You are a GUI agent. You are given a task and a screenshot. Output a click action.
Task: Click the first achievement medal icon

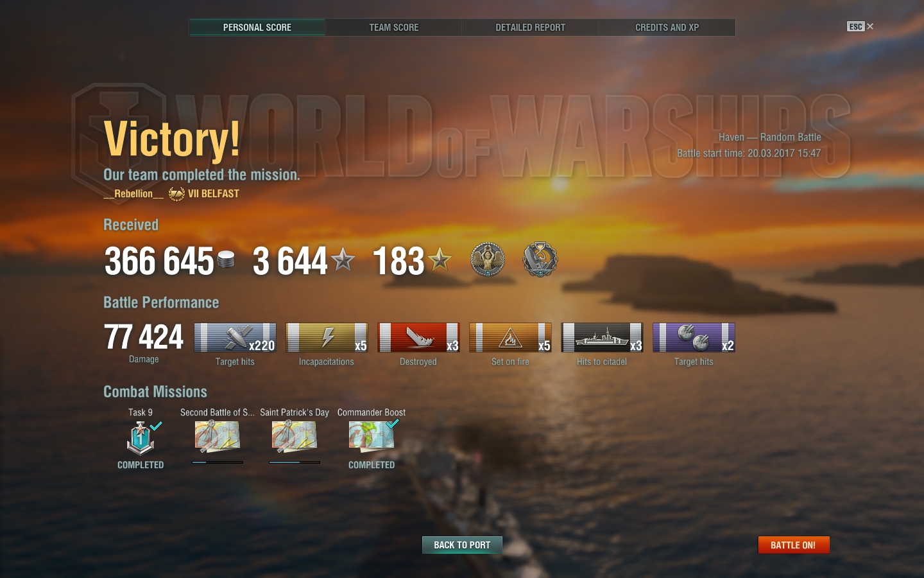(x=488, y=259)
